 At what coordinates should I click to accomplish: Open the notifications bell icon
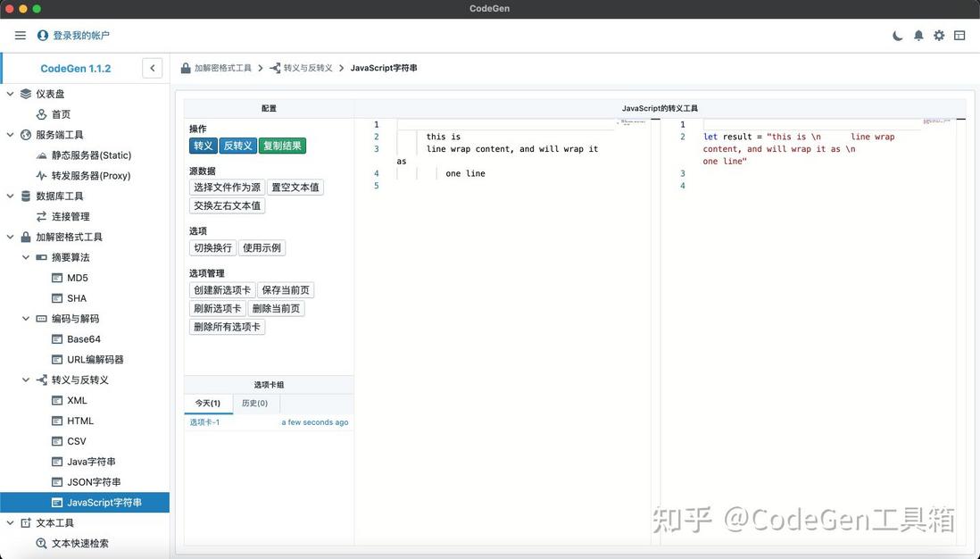(918, 36)
